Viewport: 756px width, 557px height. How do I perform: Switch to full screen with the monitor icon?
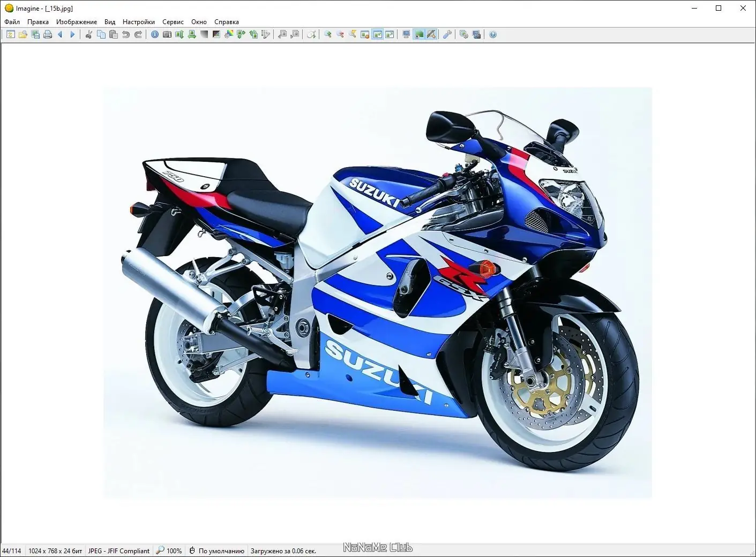pos(406,35)
